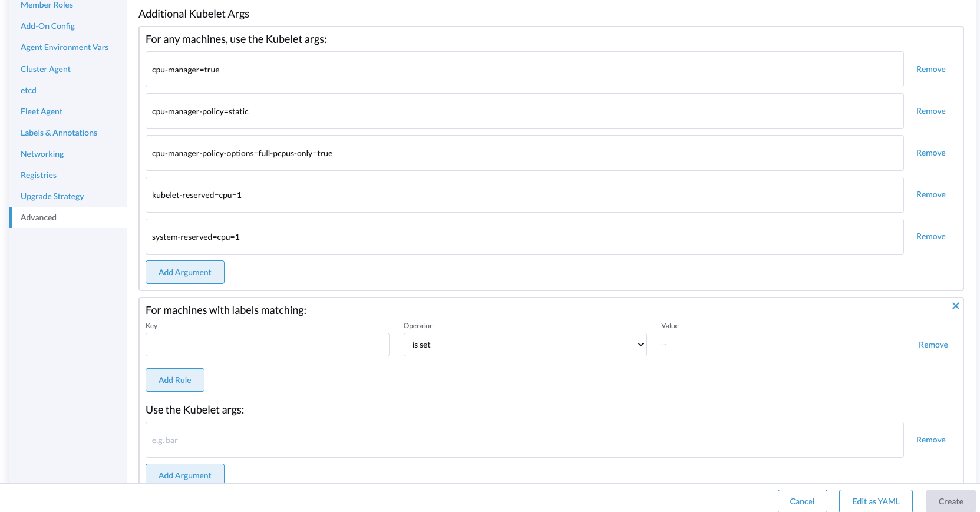Close the machine label matching section
This screenshot has height=512, width=980.
(x=956, y=306)
